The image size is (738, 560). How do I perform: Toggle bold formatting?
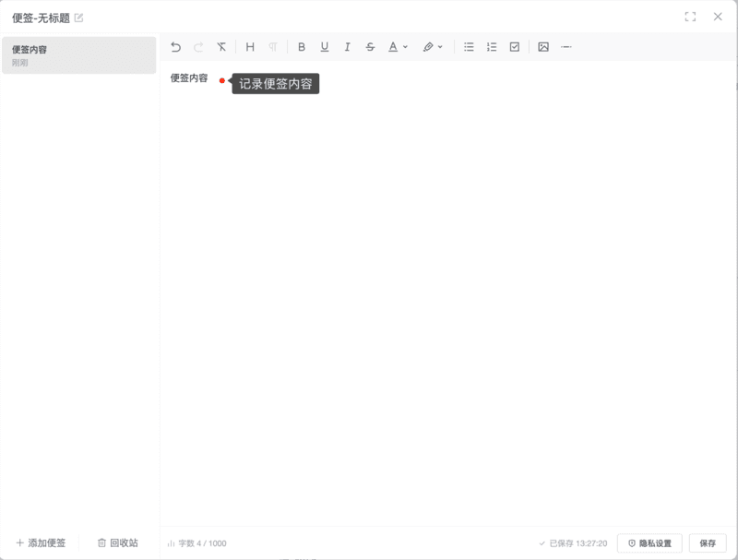point(302,46)
